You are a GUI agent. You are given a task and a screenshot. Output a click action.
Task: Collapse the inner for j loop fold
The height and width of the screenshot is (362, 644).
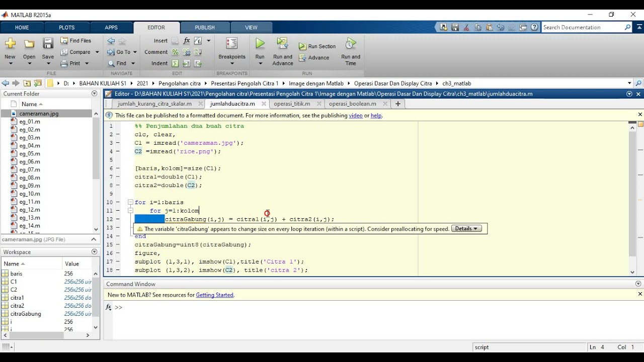130,211
